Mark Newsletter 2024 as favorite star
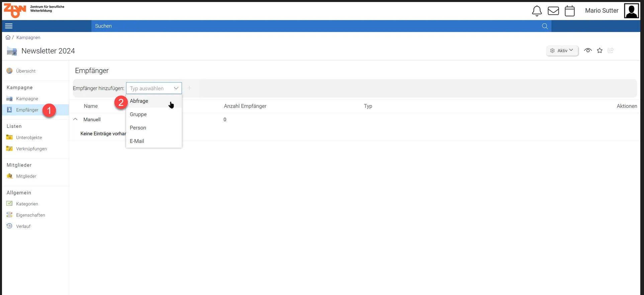The image size is (644, 295). 600,50
